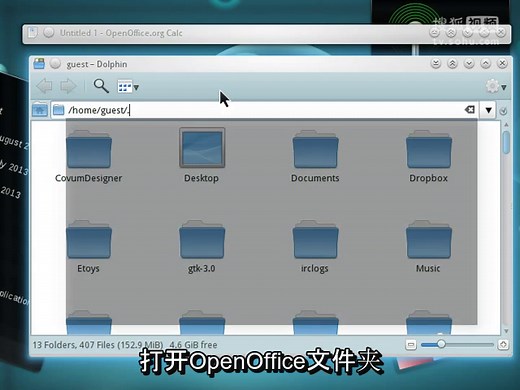The image size is (520, 390).
Task: Click OpenOffice Calc window's document icon
Action: [x=32, y=33]
